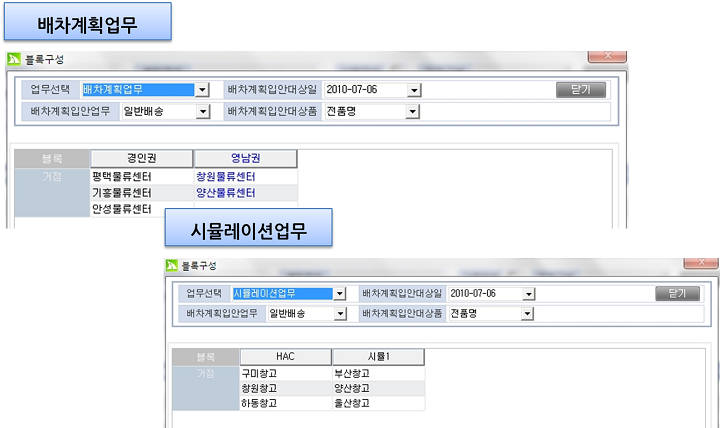Open 전품명 dropdown in upper window
Screen dimensions: 720x428
tap(412, 112)
